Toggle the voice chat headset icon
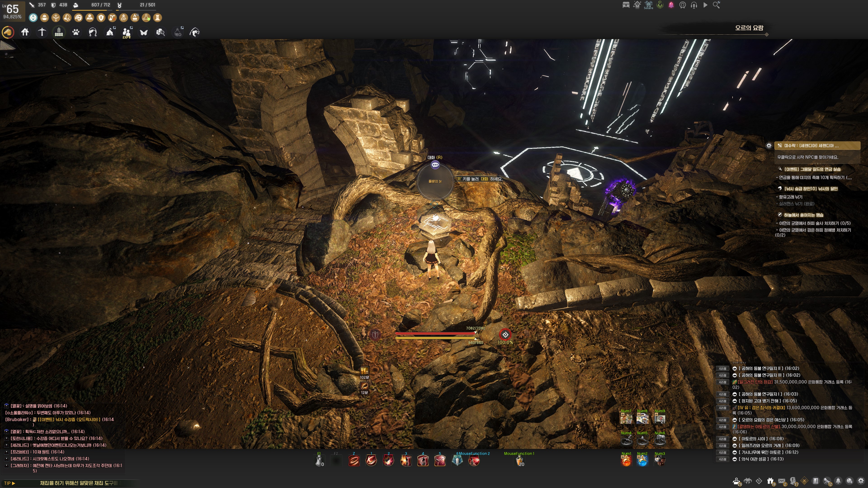 694,5
